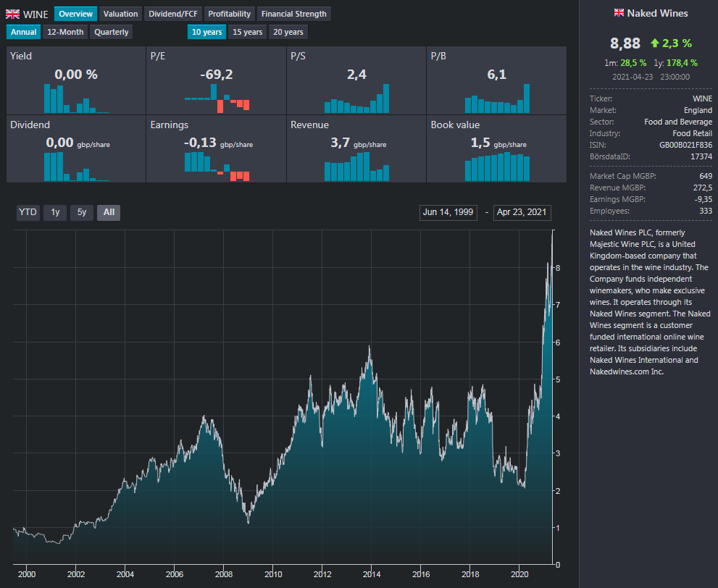Click the England market value
718x588 pixels.
pyautogui.click(x=698, y=110)
